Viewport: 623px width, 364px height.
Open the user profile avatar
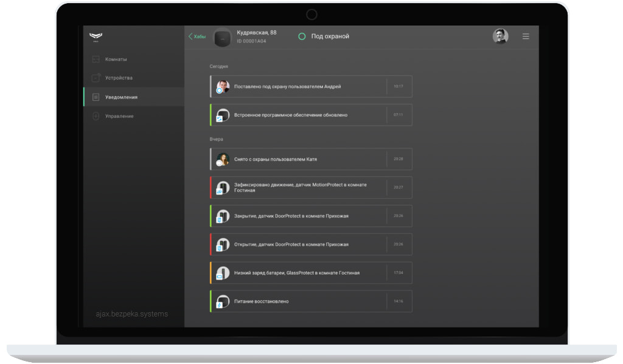click(x=501, y=36)
